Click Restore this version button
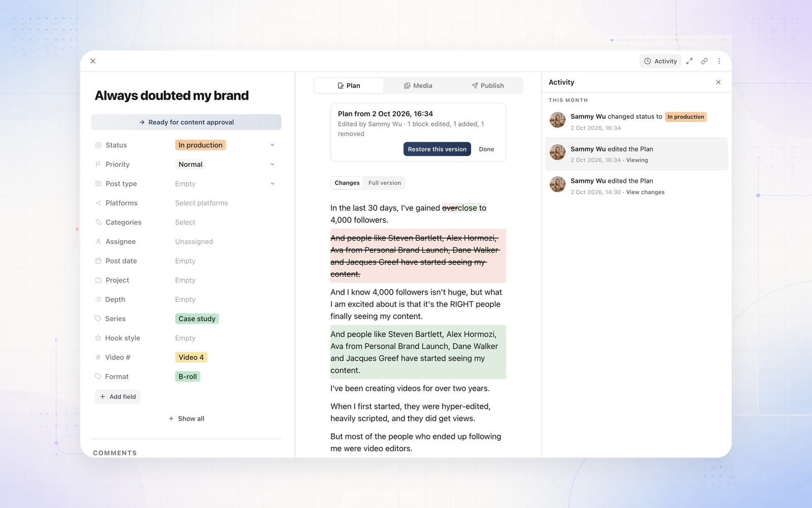 pyautogui.click(x=437, y=149)
